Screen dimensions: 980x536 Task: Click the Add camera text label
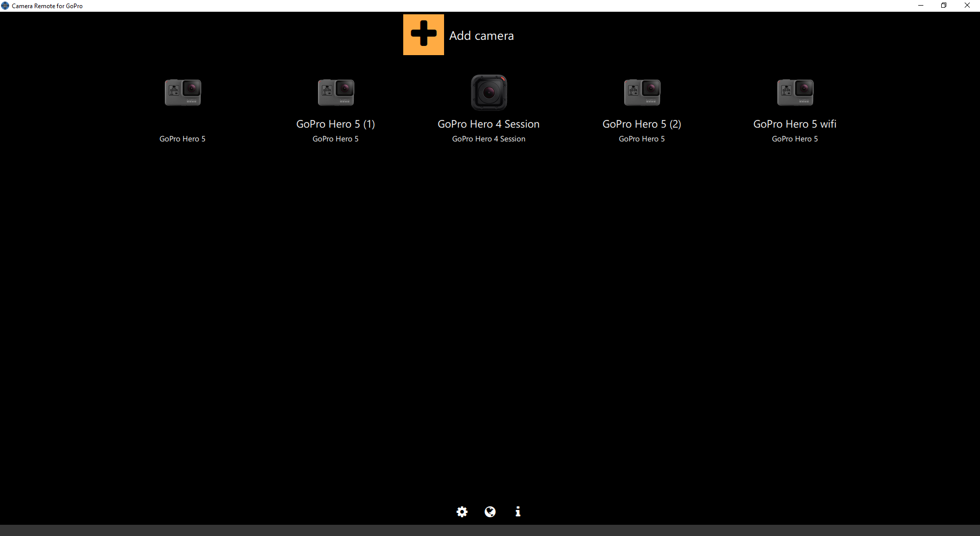click(x=481, y=35)
